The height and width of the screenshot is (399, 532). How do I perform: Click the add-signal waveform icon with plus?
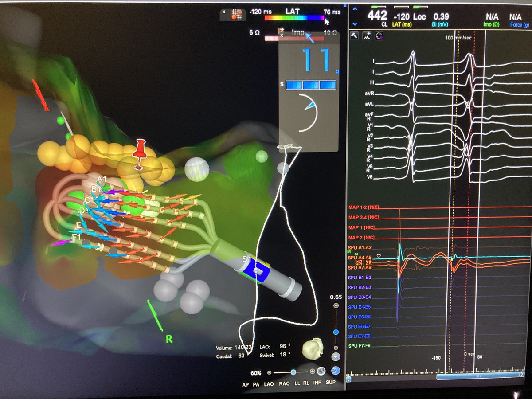tap(367, 35)
